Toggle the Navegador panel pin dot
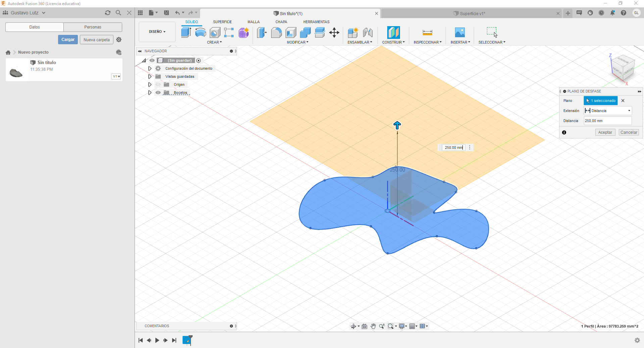The width and height of the screenshot is (644, 348). coord(231,51)
